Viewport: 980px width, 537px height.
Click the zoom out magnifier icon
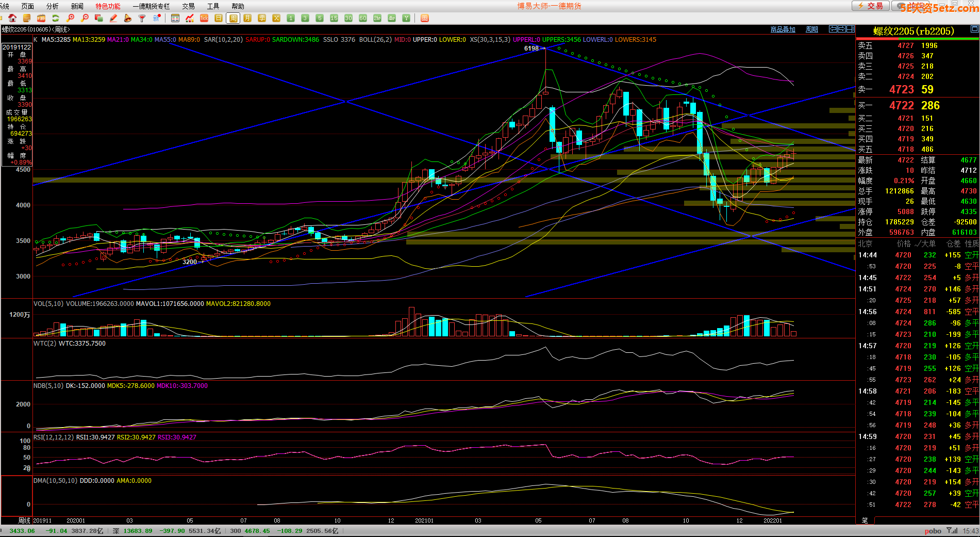pos(85,18)
